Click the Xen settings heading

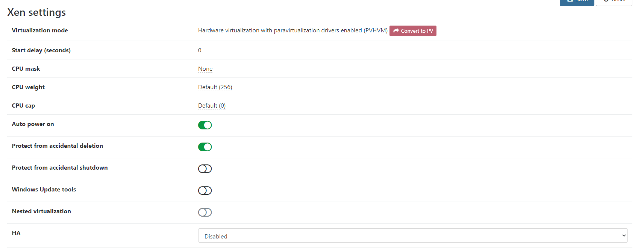tap(36, 12)
